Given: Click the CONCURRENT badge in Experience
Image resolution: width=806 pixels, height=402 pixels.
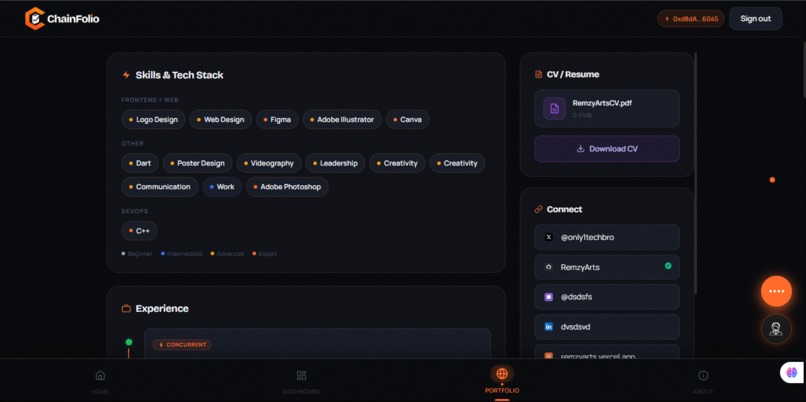Looking at the screenshot, I should pyautogui.click(x=182, y=344).
